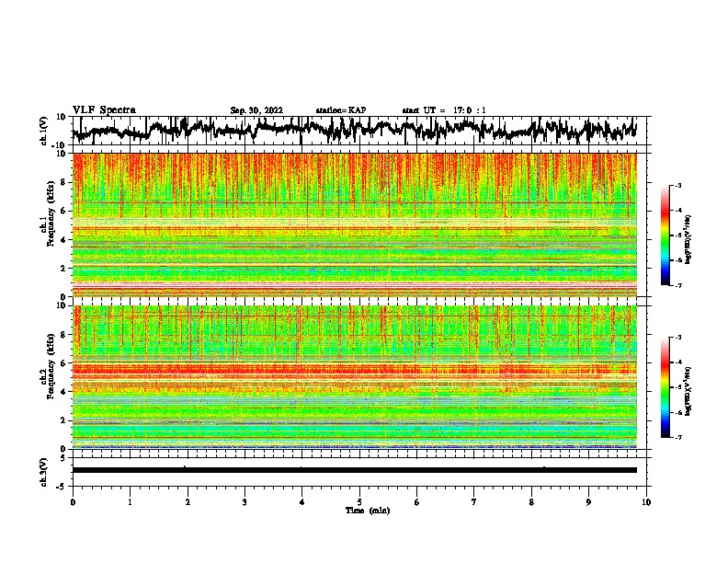Screen dimensions: 728x563
Task: Click the 'ch.1(V)' waveform axis label
Action: click(x=44, y=131)
